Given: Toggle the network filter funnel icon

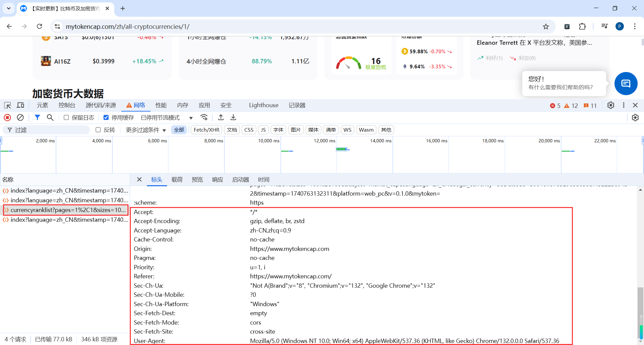Looking at the screenshot, I should point(37,118).
